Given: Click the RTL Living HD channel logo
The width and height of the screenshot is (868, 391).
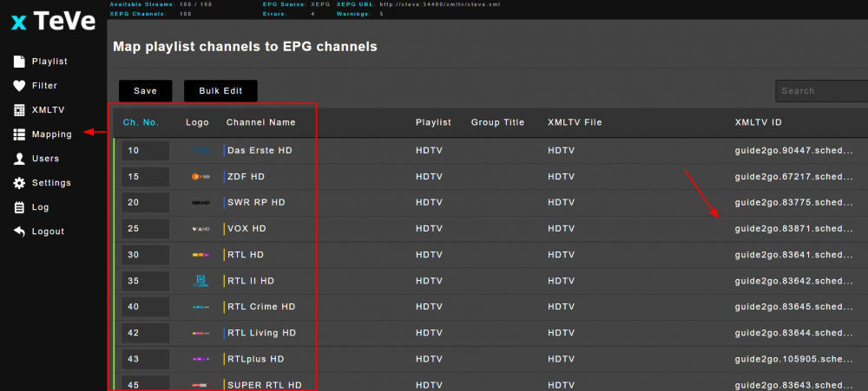Looking at the screenshot, I should (x=201, y=333).
